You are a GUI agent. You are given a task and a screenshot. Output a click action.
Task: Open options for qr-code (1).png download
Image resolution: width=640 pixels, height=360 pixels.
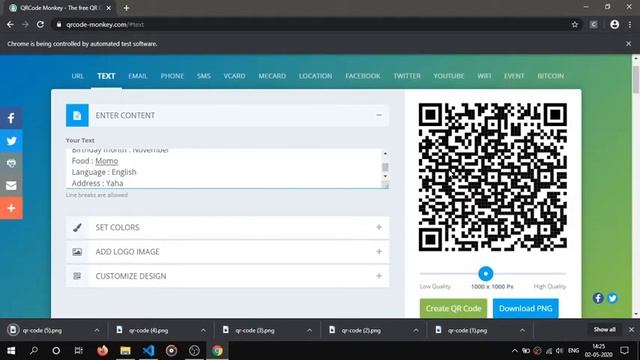coord(522,330)
